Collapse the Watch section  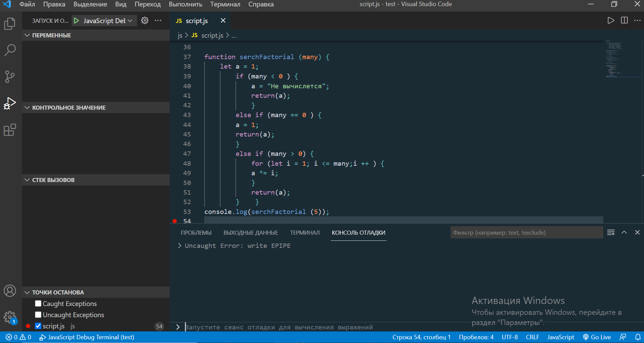[x=96, y=108]
